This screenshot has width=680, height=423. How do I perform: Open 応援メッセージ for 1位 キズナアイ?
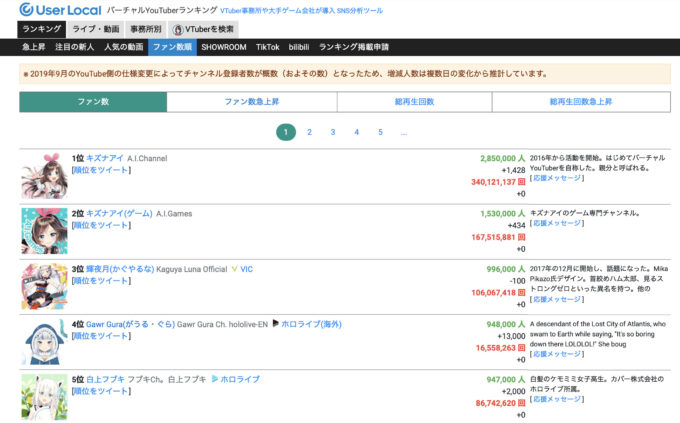click(557, 178)
